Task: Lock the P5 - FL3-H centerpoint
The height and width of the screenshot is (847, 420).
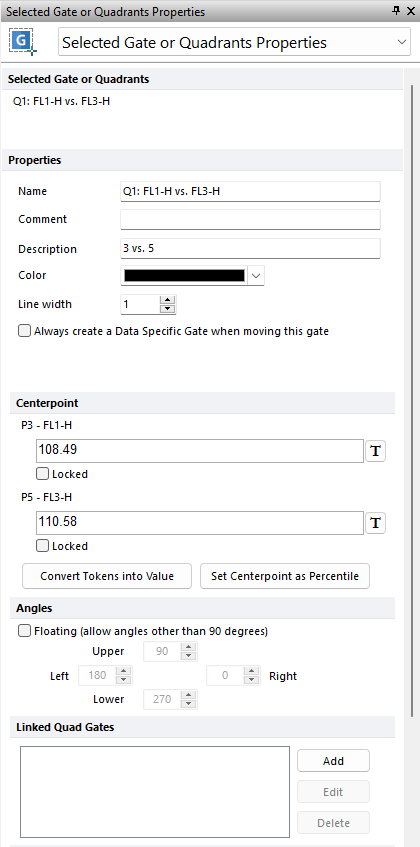Action: pyautogui.click(x=42, y=546)
